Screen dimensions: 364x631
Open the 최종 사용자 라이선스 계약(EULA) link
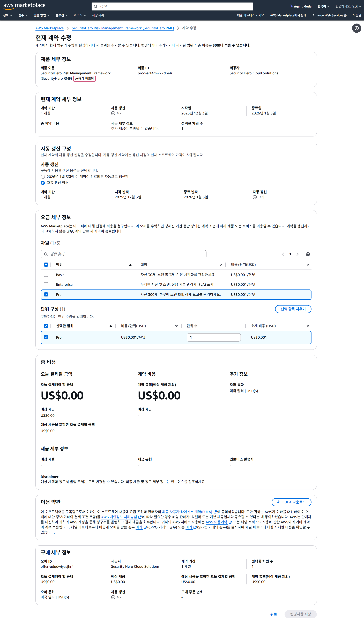(x=189, y=512)
